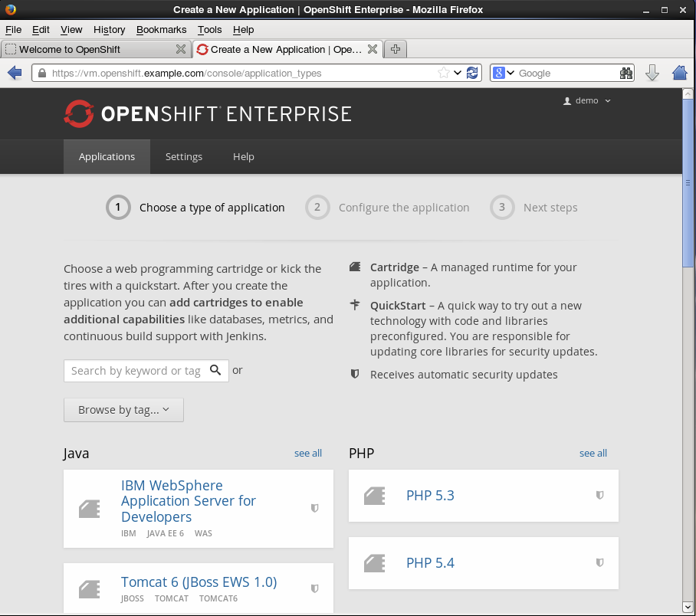Screen dimensions: 696x616
Task: Open Firefox downloads arrow icon
Action: pos(652,73)
